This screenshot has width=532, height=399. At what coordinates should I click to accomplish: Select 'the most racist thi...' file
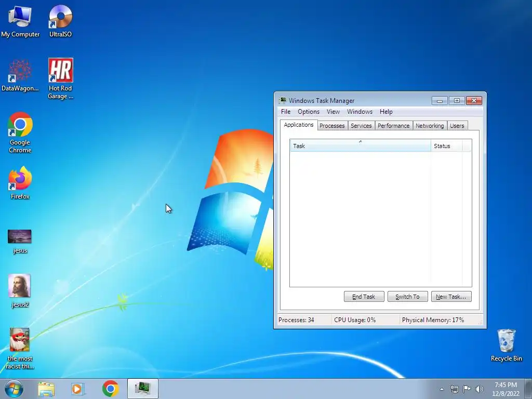point(20,349)
